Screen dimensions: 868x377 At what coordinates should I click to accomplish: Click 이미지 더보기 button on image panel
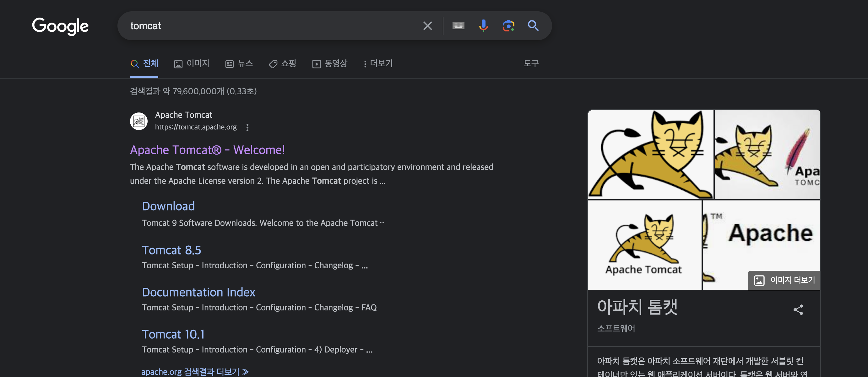(x=784, y=280)
